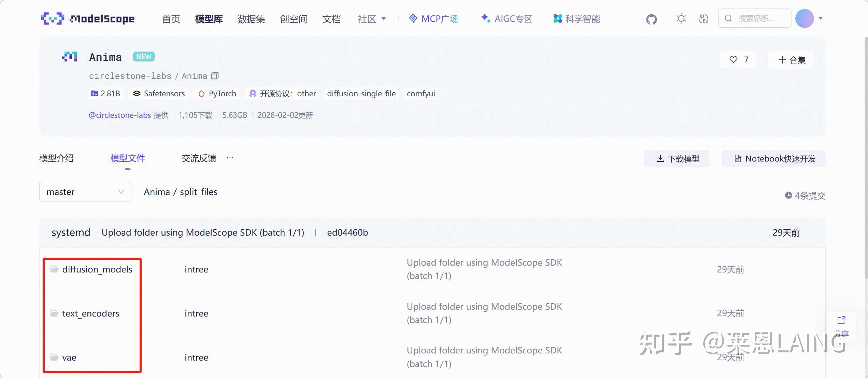
Task: Open the 数据集 datasets page
Action: tap(251, 19)
